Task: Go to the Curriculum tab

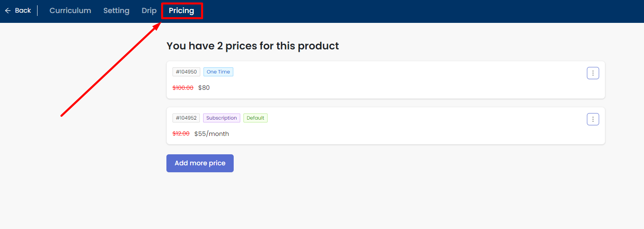Action: click(x=70, y=11)
